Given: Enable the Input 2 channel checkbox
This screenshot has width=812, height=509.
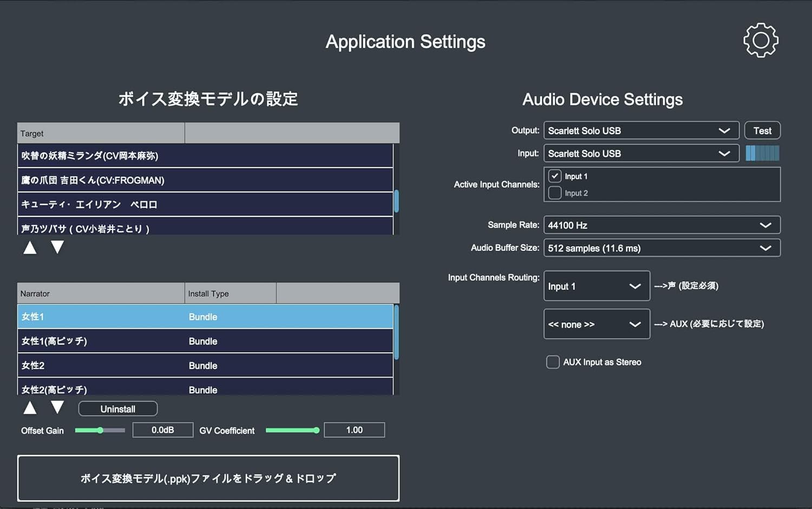Looking at the screenshot, I should click(x=555, y=193).
